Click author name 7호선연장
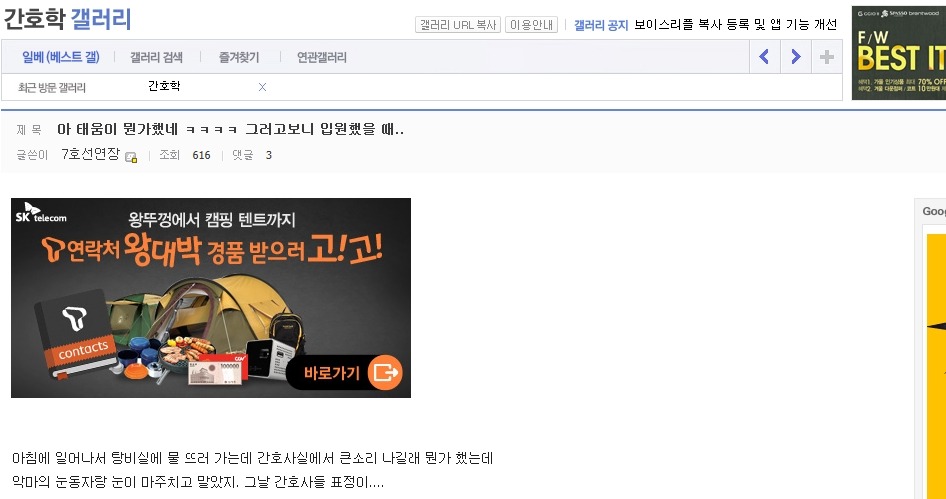Viewport: 946px width, 499px height. point(90,154)
